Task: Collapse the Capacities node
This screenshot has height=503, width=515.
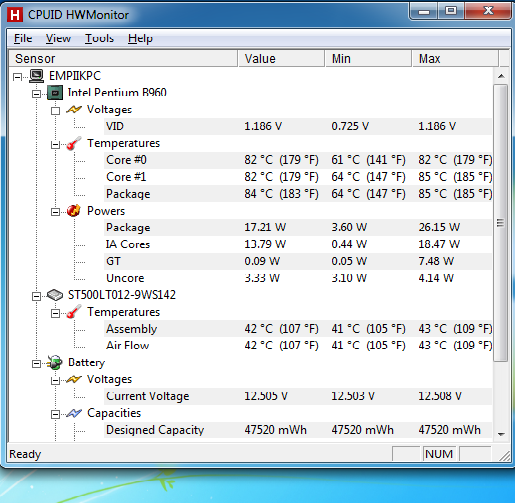Action: coord(55,414)
